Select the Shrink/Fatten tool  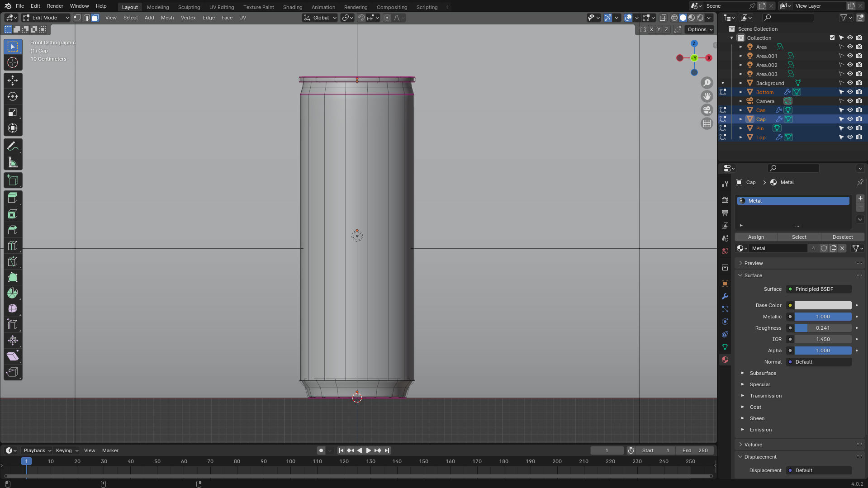point(13,340)
